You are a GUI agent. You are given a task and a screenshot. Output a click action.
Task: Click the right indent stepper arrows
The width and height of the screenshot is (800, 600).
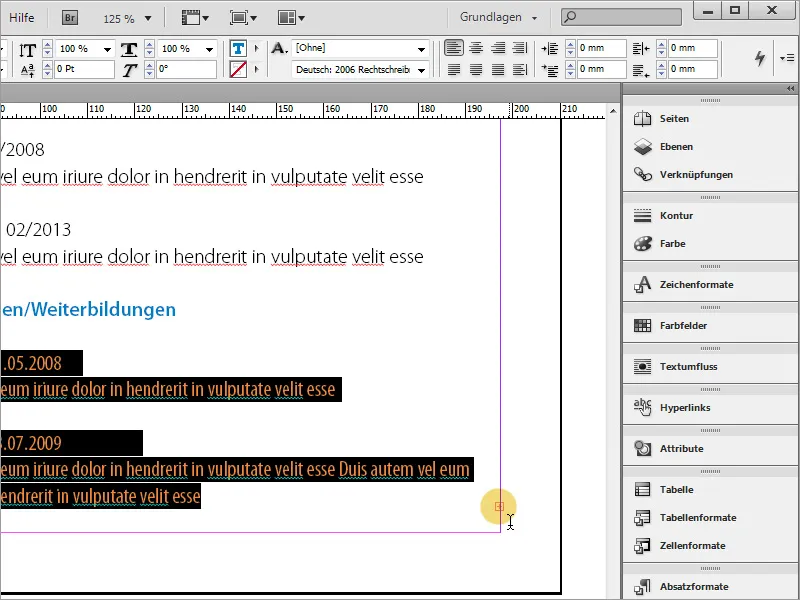pos(662,48)
